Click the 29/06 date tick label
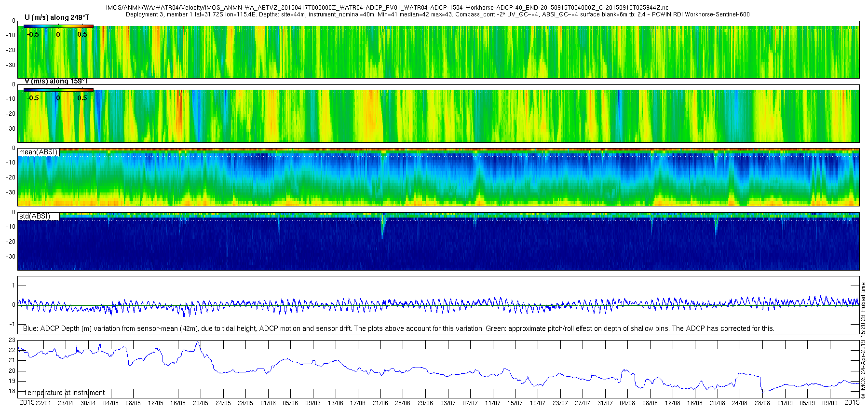Viewport: 868px width, 410px height. [425, 403]
